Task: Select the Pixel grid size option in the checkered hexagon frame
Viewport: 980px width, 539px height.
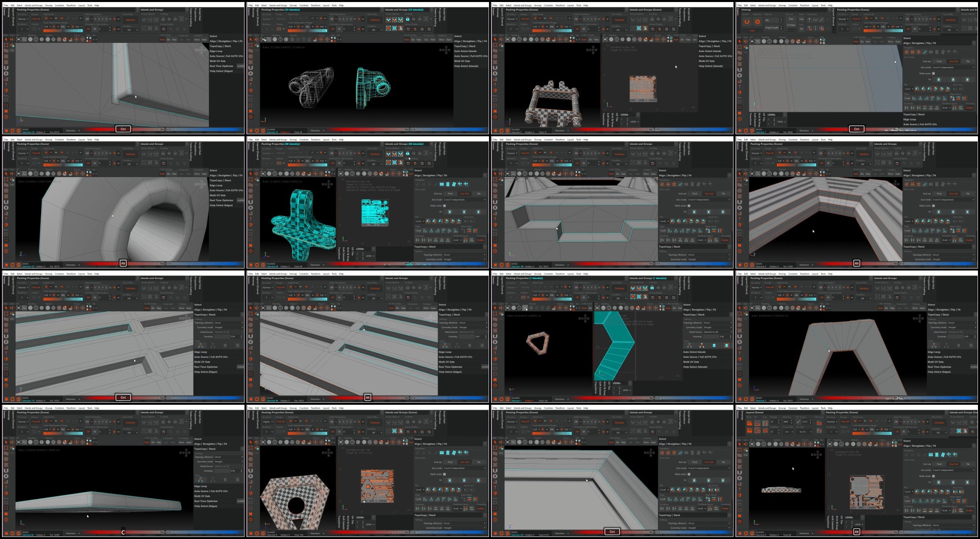Action: (x=450, y=462)
